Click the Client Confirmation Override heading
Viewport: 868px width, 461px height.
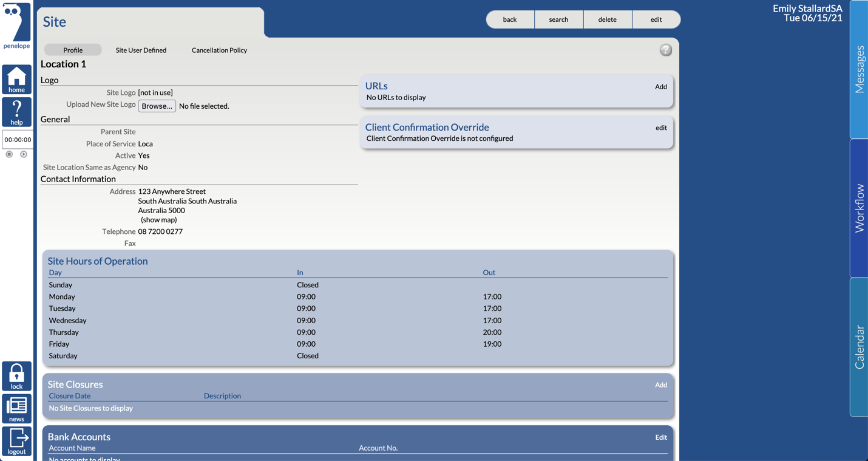pos(427,127)
